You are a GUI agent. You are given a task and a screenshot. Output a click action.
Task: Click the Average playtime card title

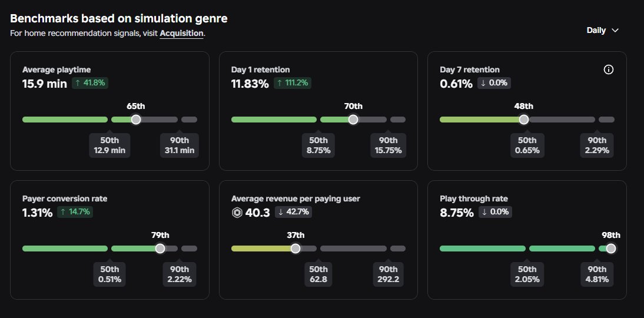click(57, 70)
